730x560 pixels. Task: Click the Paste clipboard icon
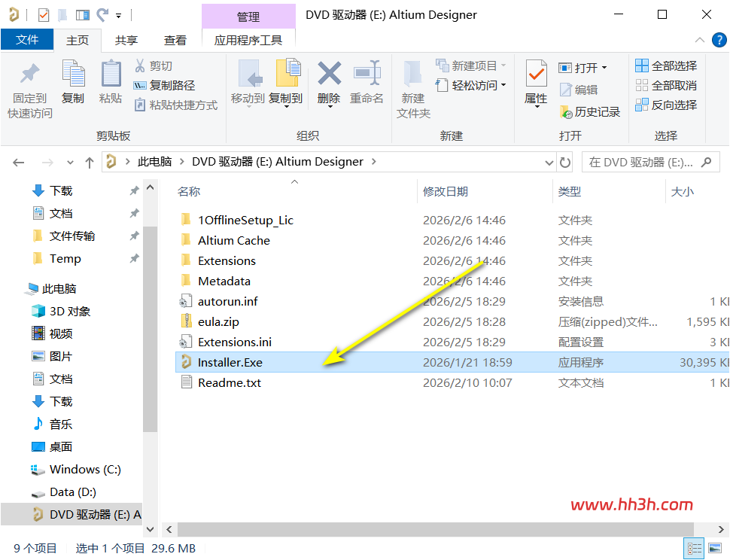[x=111, y=74]
